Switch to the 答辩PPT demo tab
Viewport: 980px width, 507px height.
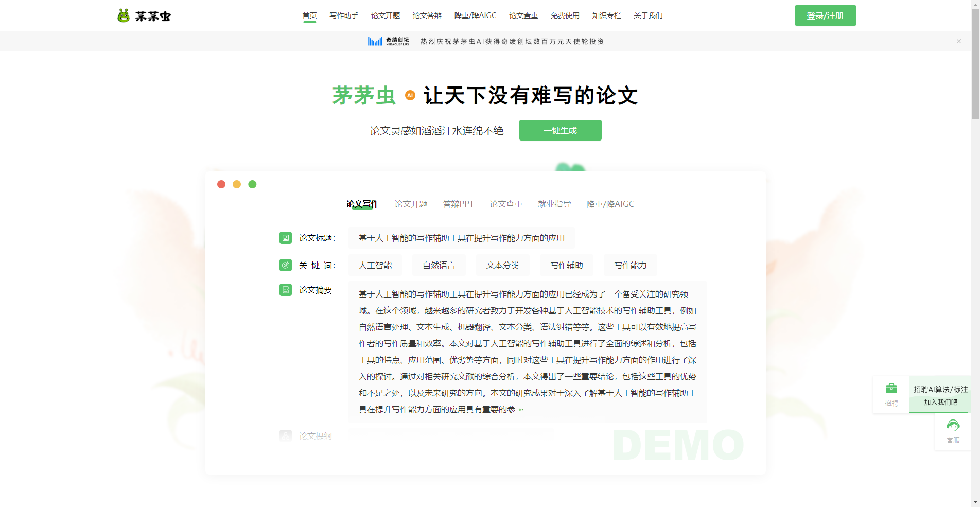[459, 204]
